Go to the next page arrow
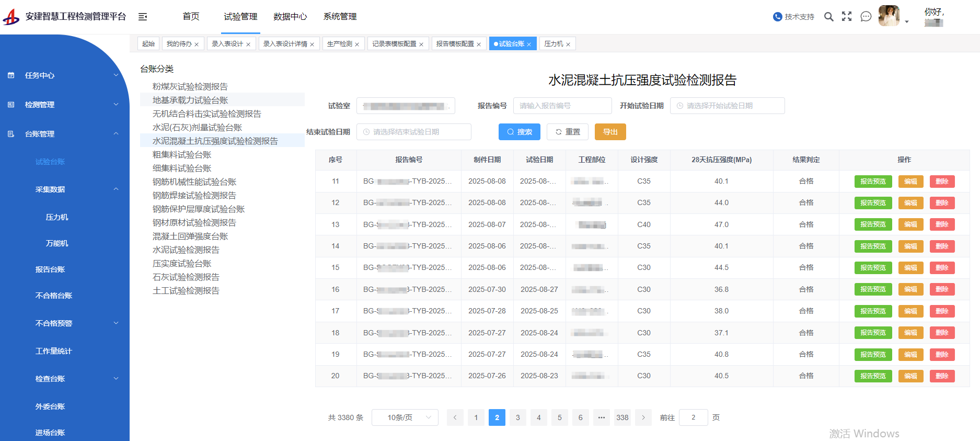 643,417
